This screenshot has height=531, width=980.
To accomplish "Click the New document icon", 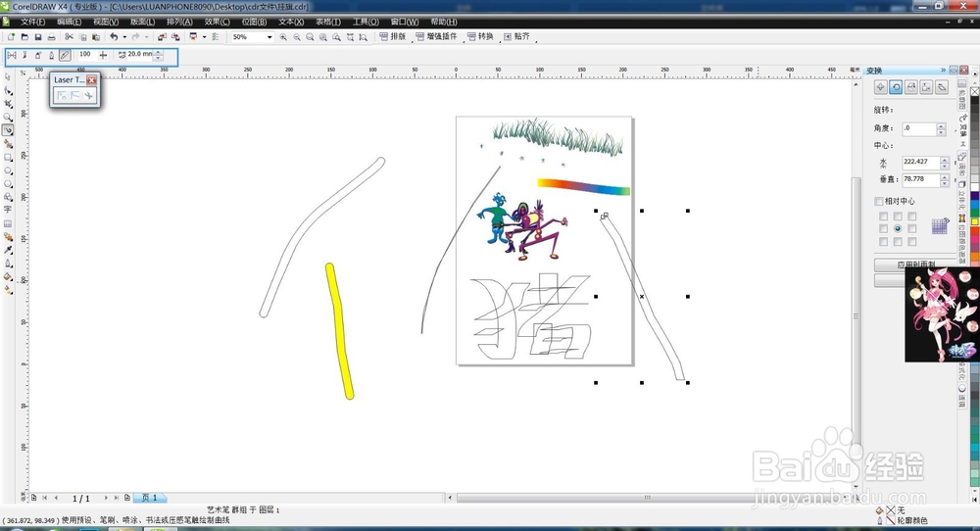I will (11, 37).
